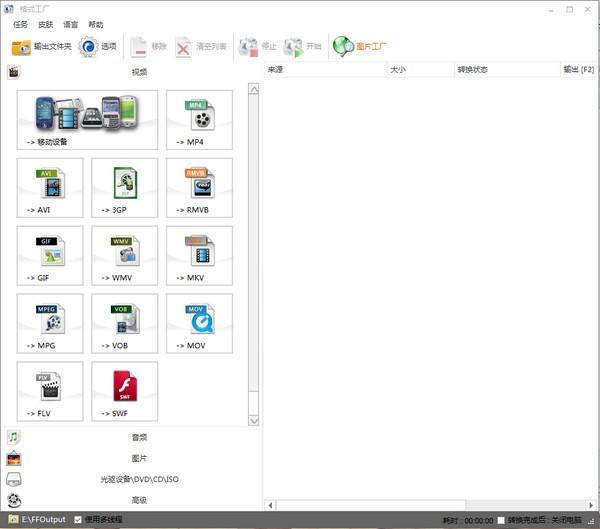Choose the MP4 conversion format

click(x=199, y=120)
